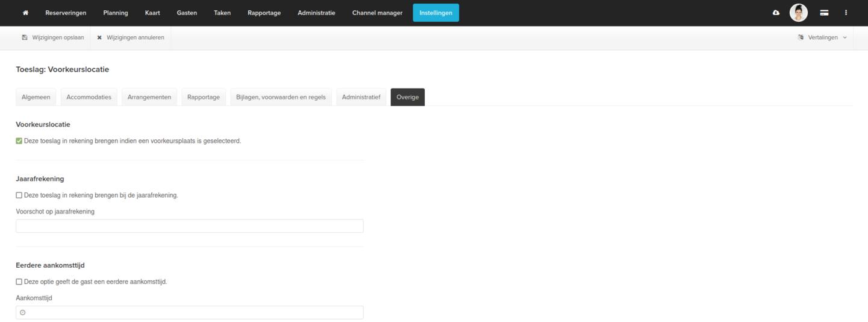Open the Reserveringen menu

(x=66, y=13)
